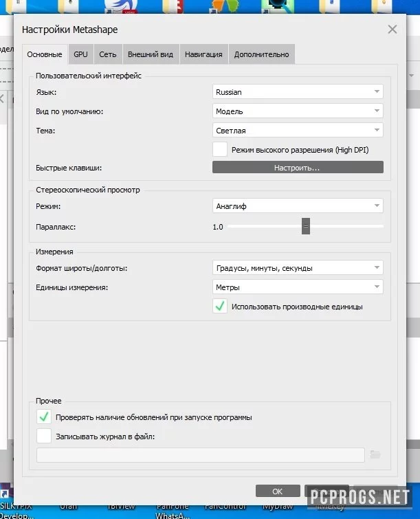Viewport: 420px width, 519px height.
Task: Open the Навигация tab
Action: [x=203, y=54]
